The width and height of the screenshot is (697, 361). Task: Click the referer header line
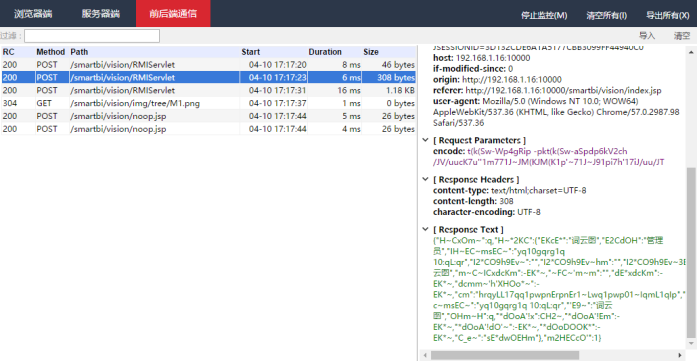point(547,91)
